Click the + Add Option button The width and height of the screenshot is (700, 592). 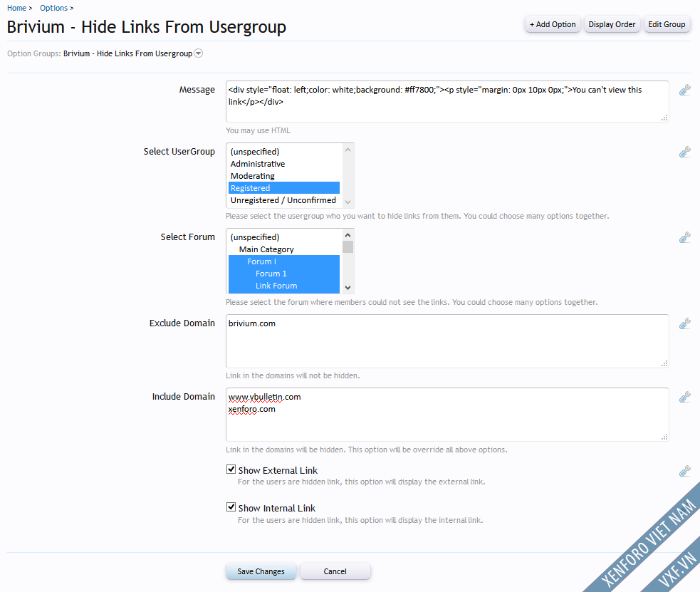553,24
